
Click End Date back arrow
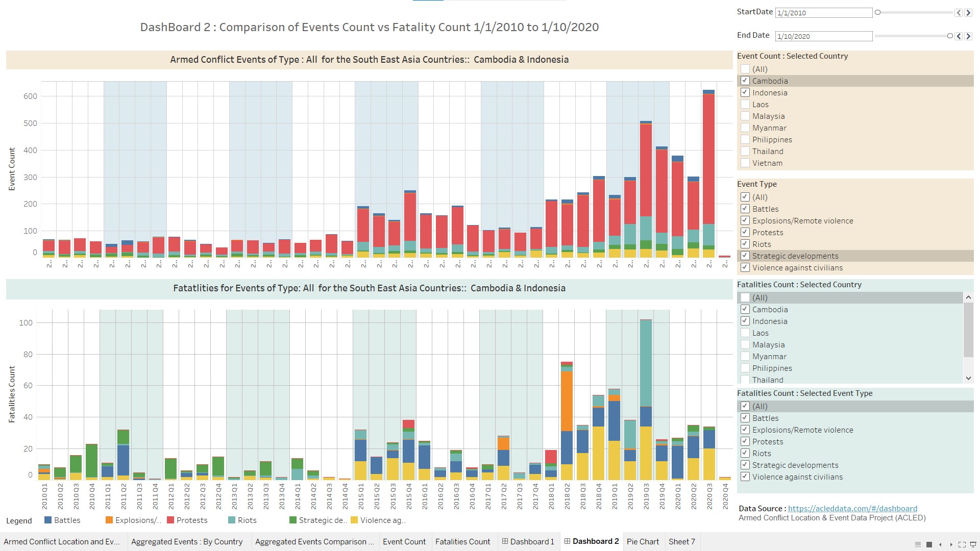tap(959, 36)
